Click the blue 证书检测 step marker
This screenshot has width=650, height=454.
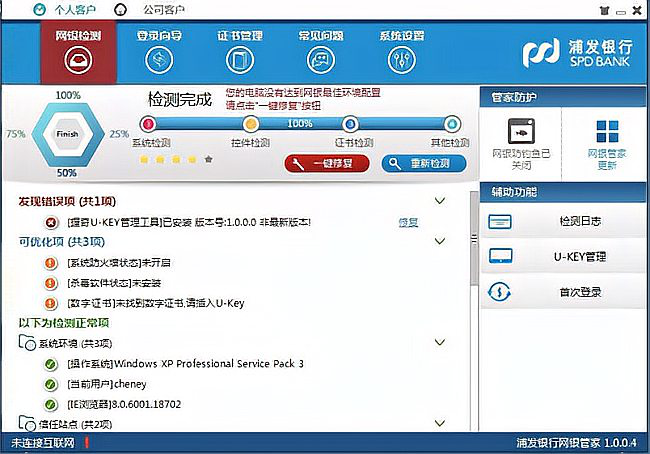click(x=350, y=124)
